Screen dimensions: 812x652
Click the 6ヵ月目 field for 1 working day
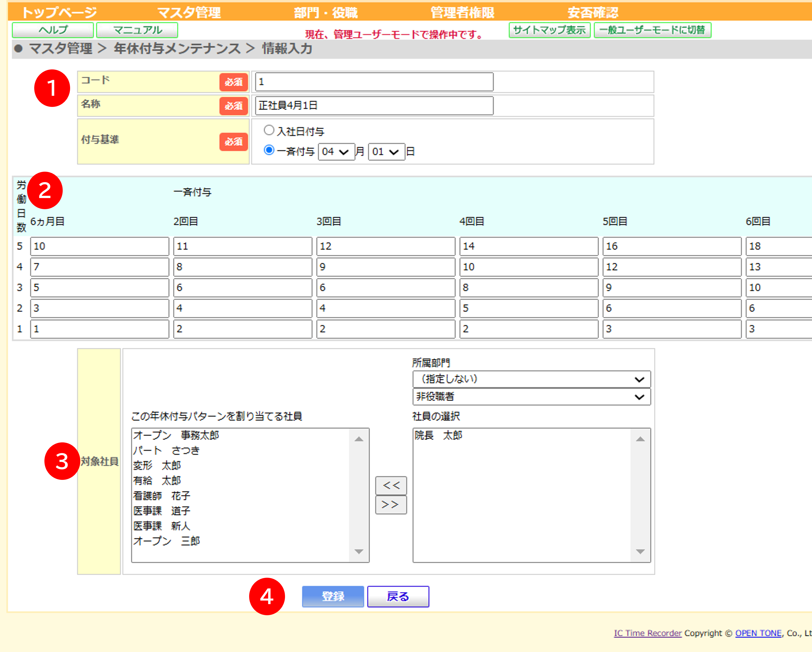[x=99, y=329]
